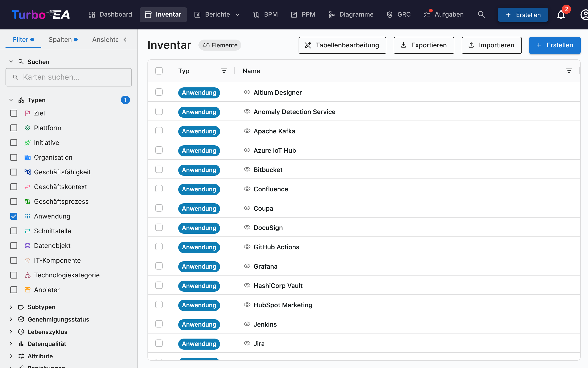Expand the Datenqualität section

point(11,344)
